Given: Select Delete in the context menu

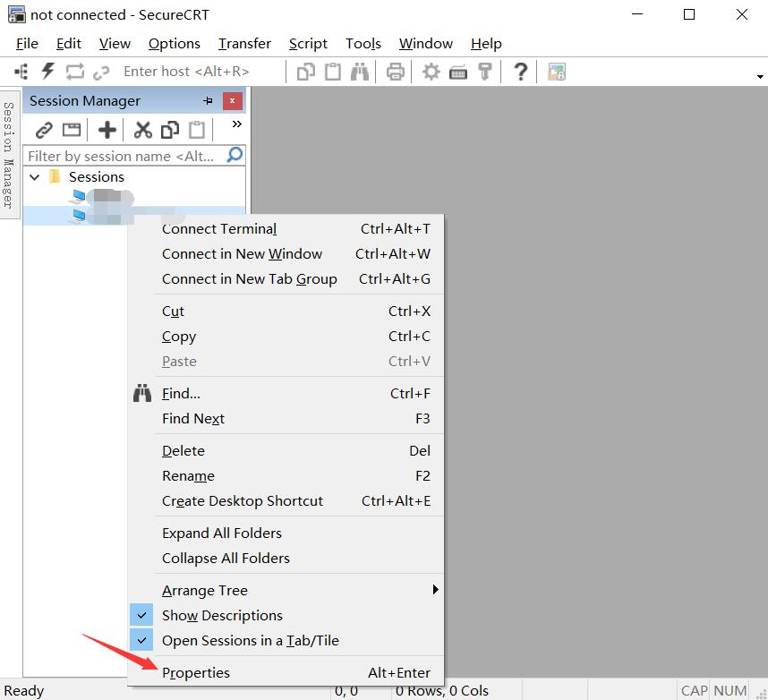Looking at the screenshot, I should (286, 450).
